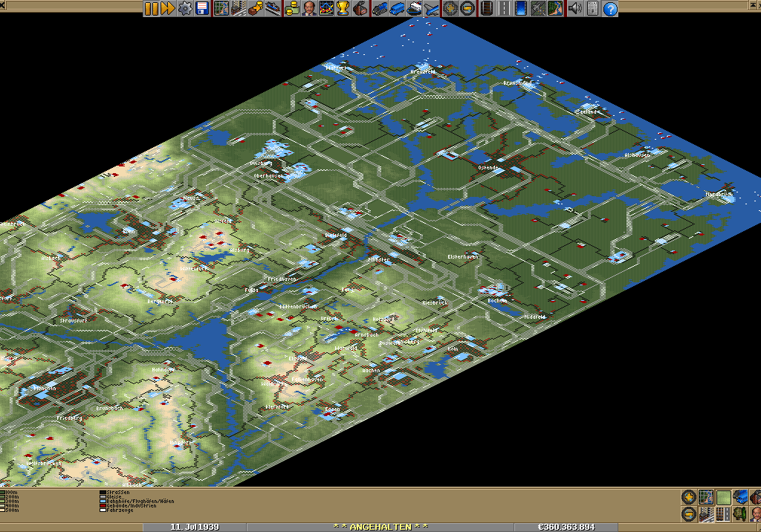Unpause the game with pause button
761x532 pixels.
151,9
